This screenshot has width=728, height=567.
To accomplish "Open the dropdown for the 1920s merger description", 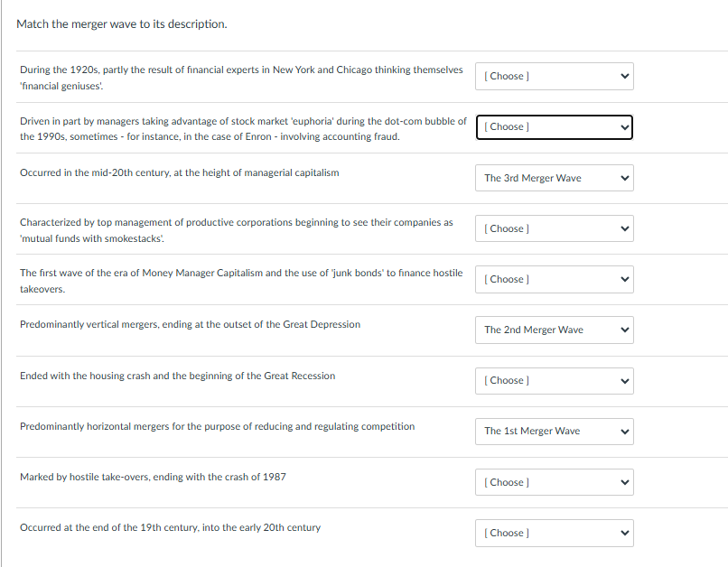I will coord(554,76).
